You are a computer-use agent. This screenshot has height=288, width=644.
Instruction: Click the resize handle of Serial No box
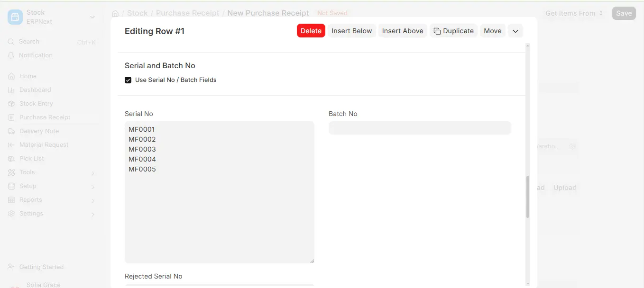312,261
